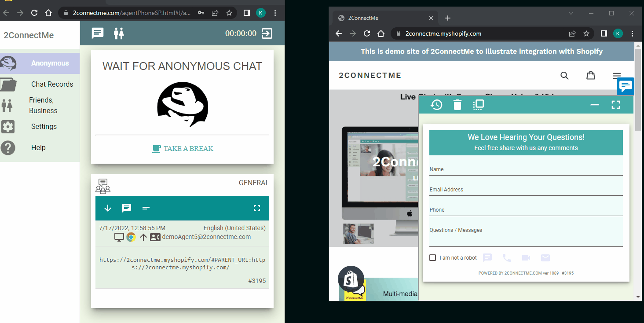
Task: Click the trash icon in chat widget header
Action: (x=457, y=105)
